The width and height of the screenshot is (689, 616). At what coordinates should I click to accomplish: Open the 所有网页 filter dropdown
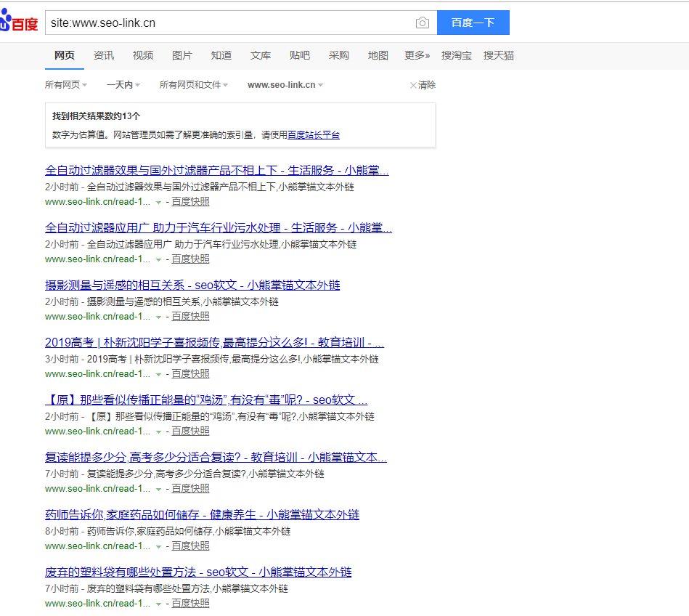tap(66, 85)
